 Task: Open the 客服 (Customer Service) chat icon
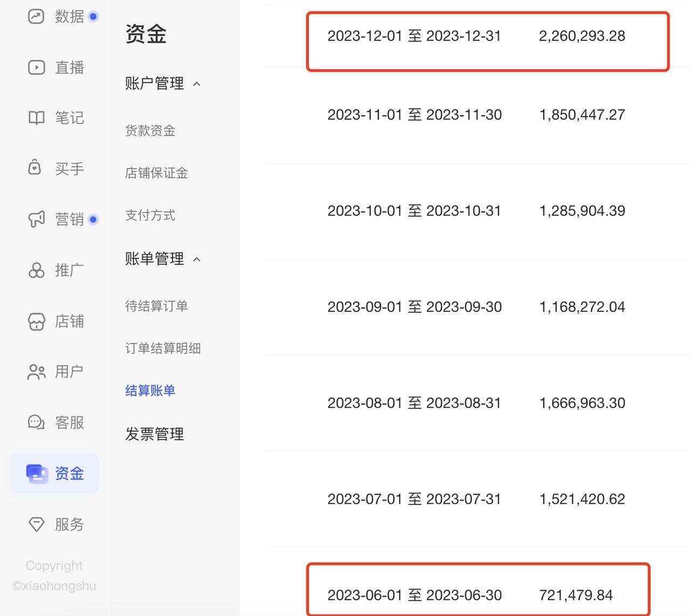[x=35, y=422]
